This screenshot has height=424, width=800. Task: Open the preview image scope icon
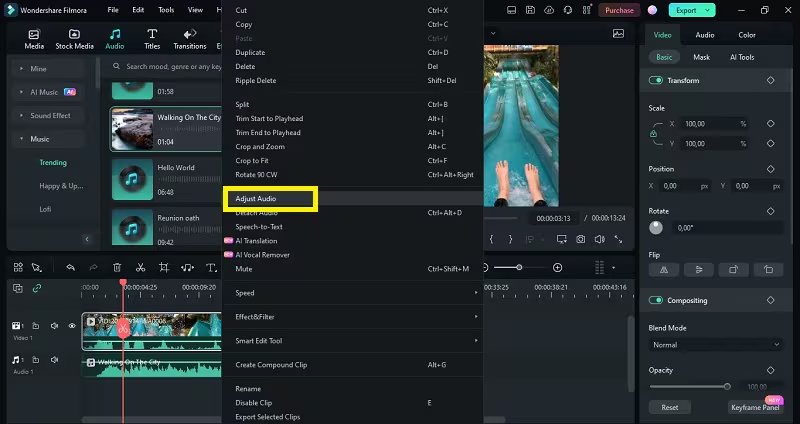click(x=618, y=34)
